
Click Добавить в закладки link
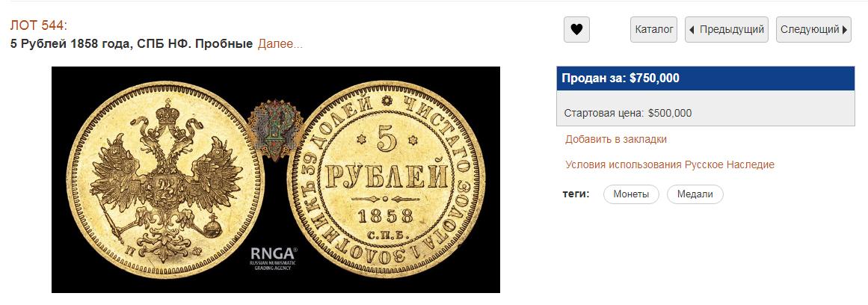click(x=615, y=140)
